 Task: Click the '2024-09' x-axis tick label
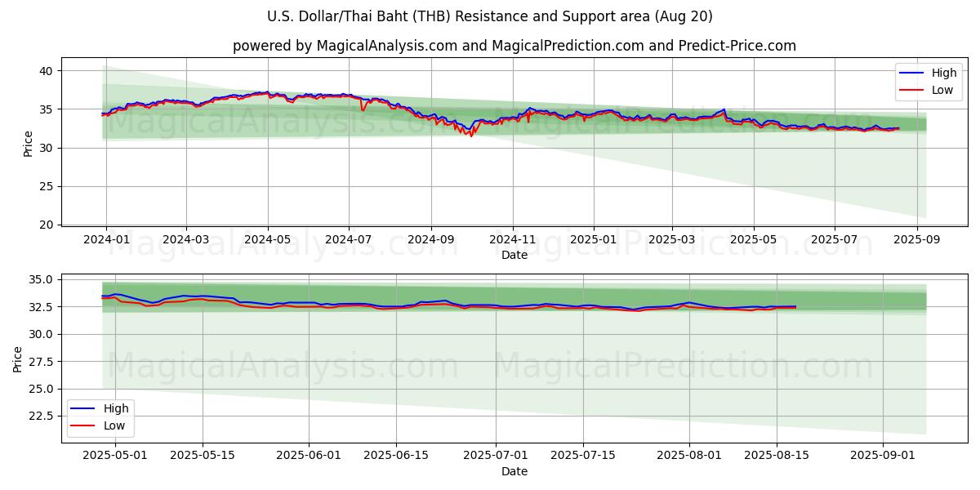click(x=431, y=240)
